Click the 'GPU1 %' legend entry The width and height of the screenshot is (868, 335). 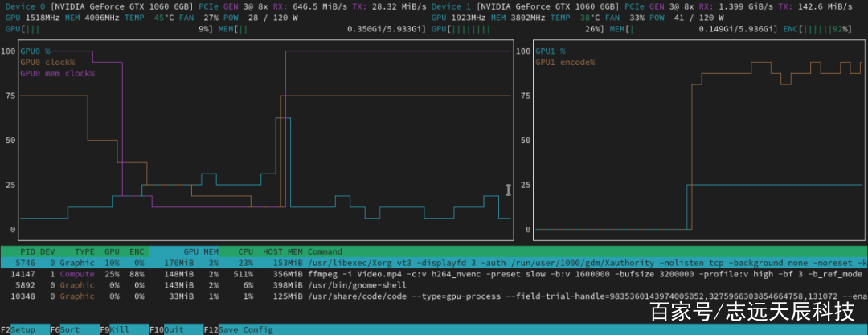point(551,51)
